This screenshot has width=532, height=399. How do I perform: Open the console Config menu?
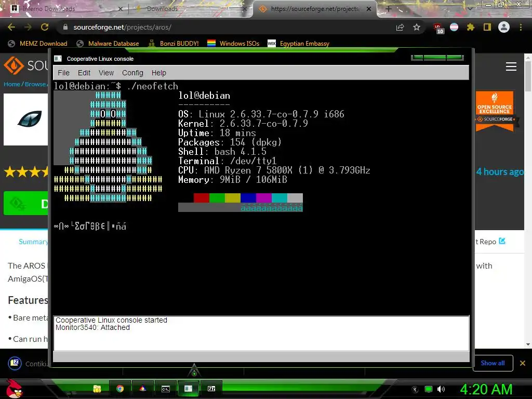pyautogui.click(x=132, y=73)
